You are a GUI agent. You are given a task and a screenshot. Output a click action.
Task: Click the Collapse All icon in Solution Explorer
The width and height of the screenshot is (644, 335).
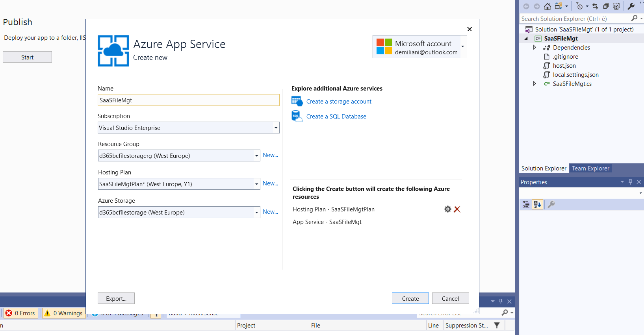(606, 6)
